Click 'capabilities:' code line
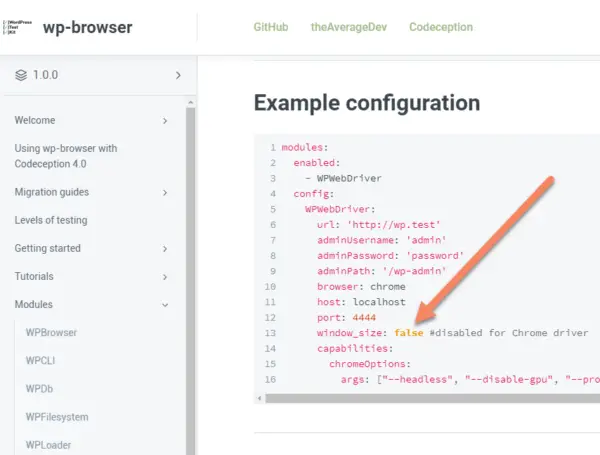This screenshot has width=600, height=455. [355, 349]
